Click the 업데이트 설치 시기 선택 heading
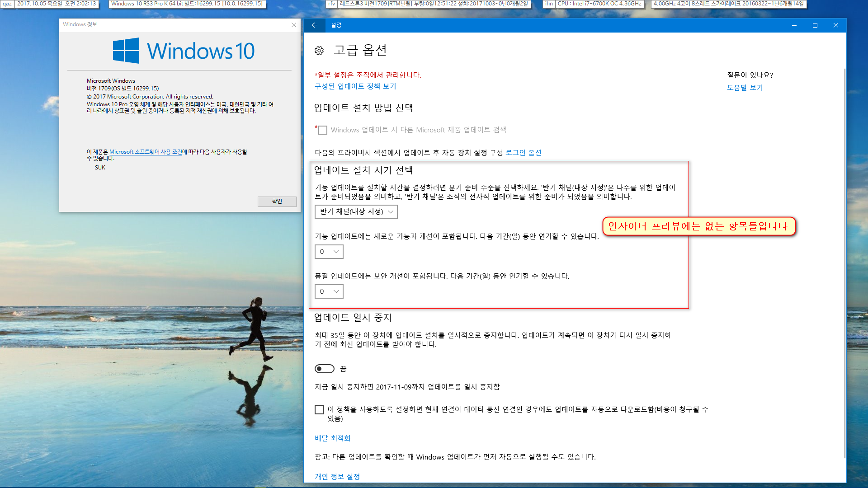The image size is (868, 488). coord(363,170)
